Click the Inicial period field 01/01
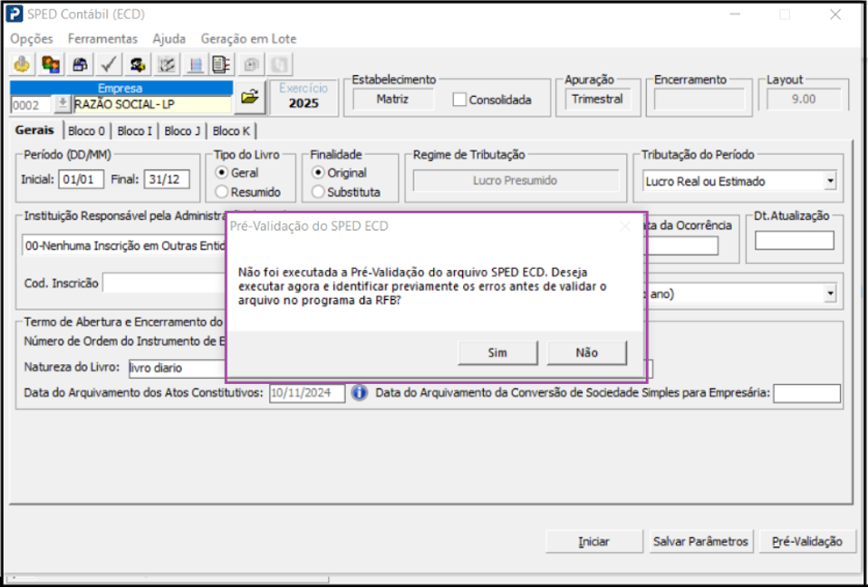This screenshot has height=588, width=868. (82, 179)
